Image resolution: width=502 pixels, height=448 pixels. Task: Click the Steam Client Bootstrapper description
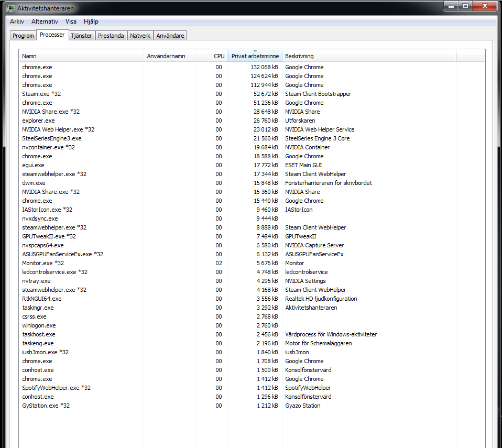click(318, 94)
